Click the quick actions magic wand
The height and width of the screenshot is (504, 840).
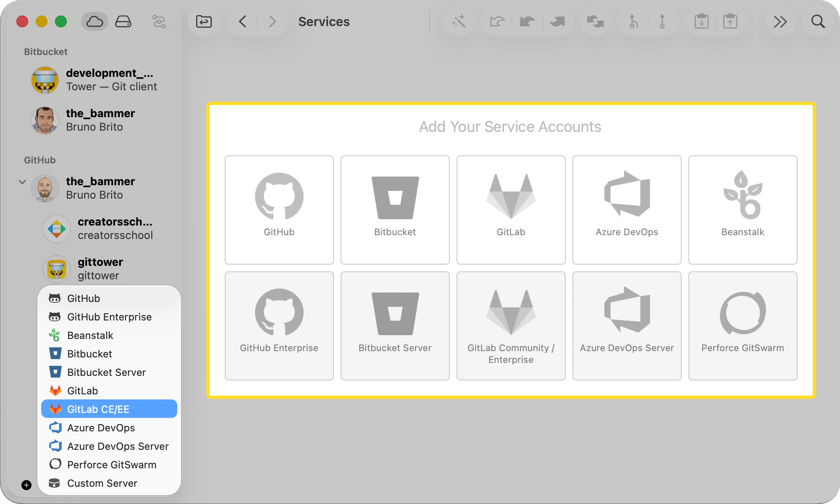pos(459,21)
